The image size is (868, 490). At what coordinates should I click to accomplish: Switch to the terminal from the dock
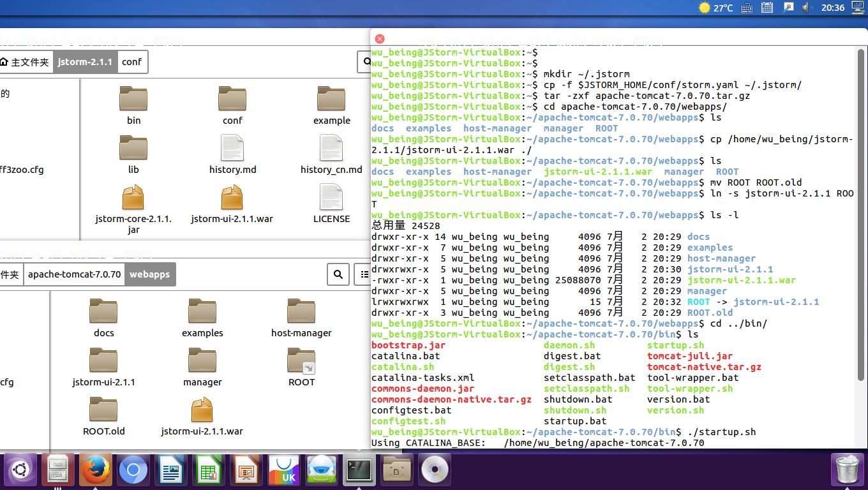(x=359, y=471)
